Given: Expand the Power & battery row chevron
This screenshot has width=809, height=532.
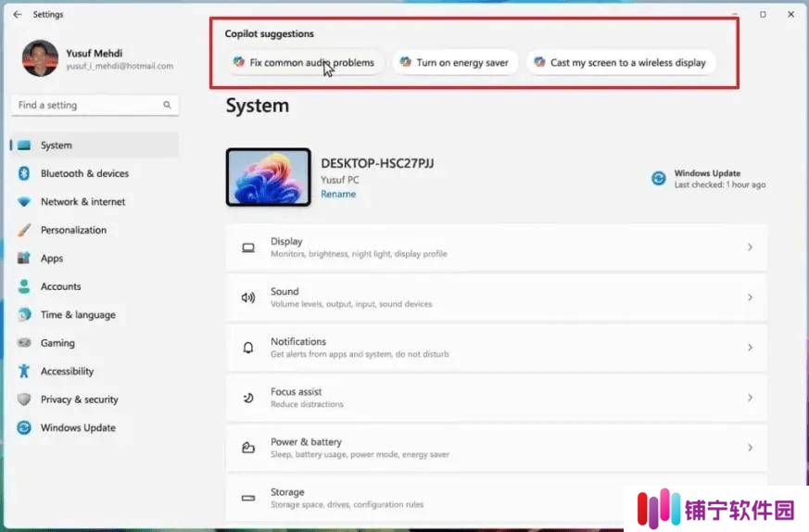Looking at the screenshot, I should [x=751, y=448].
